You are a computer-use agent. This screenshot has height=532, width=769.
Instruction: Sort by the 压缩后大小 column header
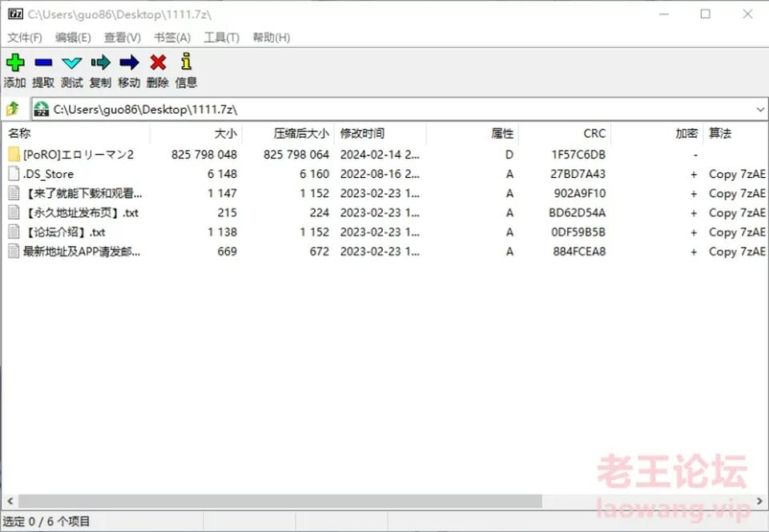288,133
